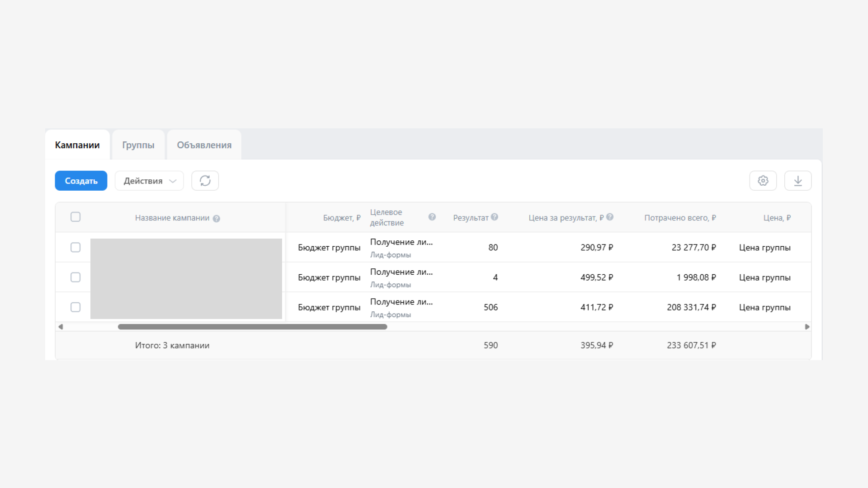Toggle the select-all checkbox in header

pos(75,217)
